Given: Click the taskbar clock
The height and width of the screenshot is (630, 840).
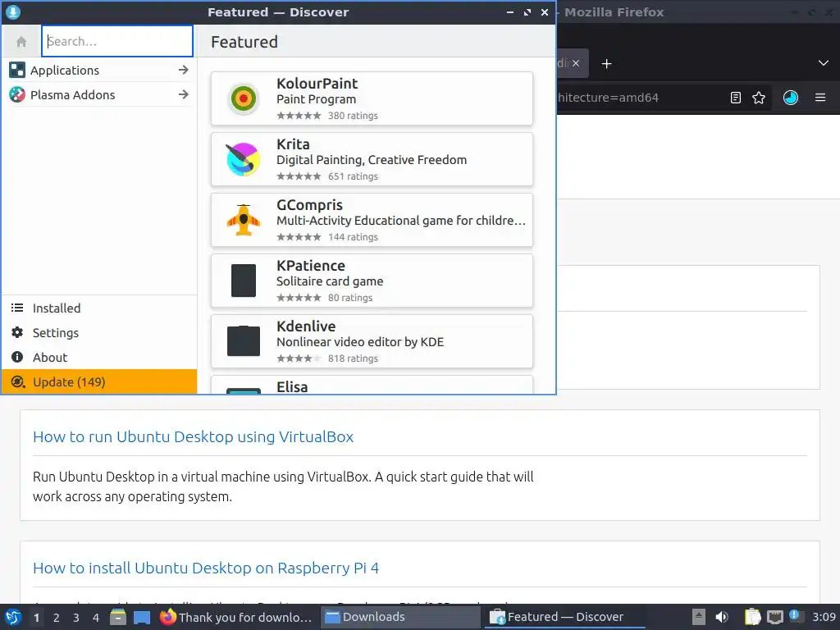Looking at the screenshot, I should 824,617.
